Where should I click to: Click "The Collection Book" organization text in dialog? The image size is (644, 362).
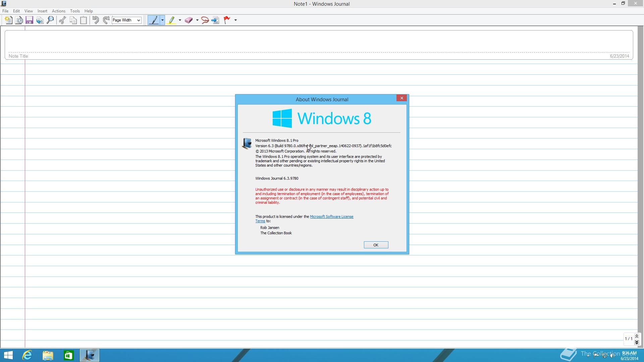pyautogui.click(x=276, y=233)
